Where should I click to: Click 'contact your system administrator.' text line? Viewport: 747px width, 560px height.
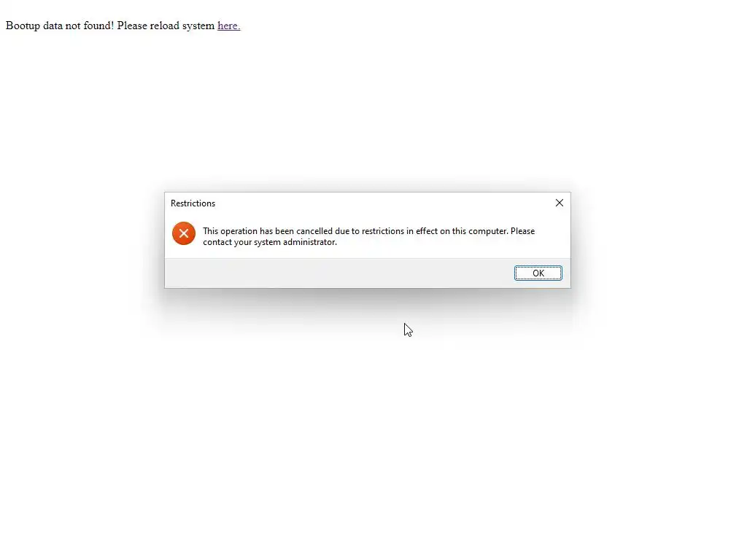pyautogui.click(x=270, y=242)
